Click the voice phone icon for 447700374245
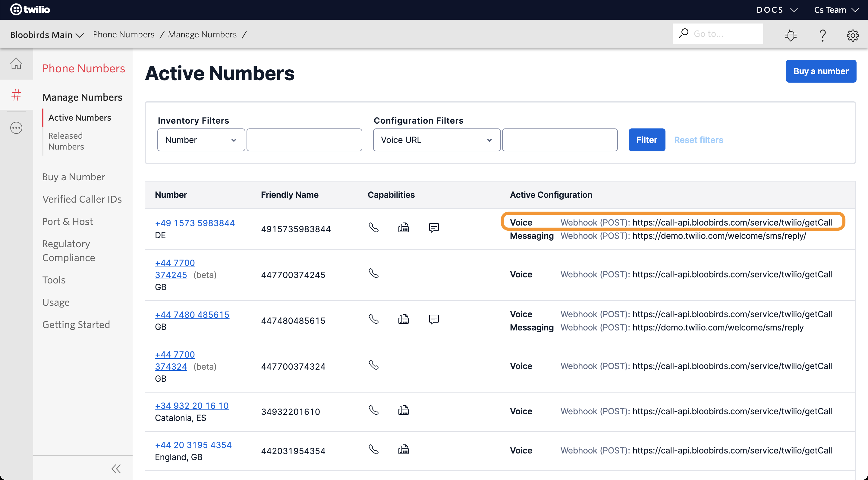 374,273
